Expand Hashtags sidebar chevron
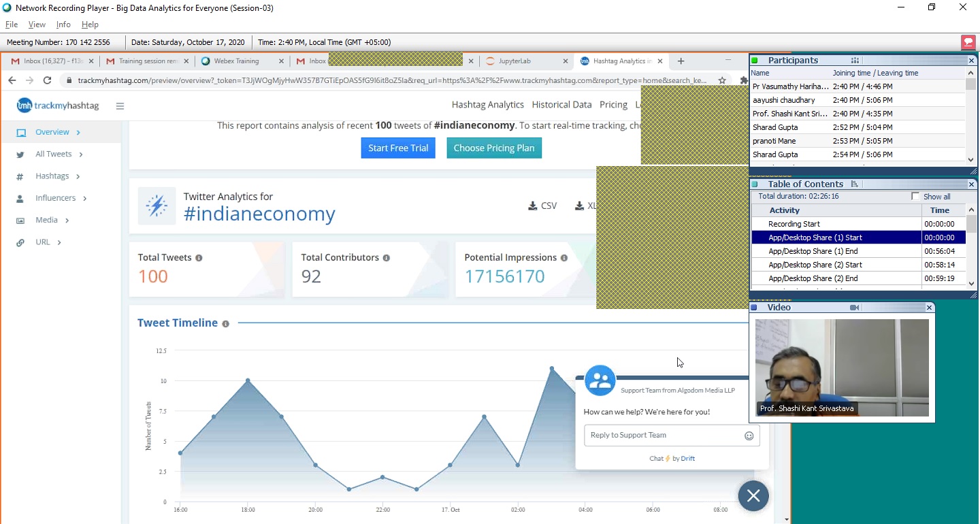 (78, 176)
